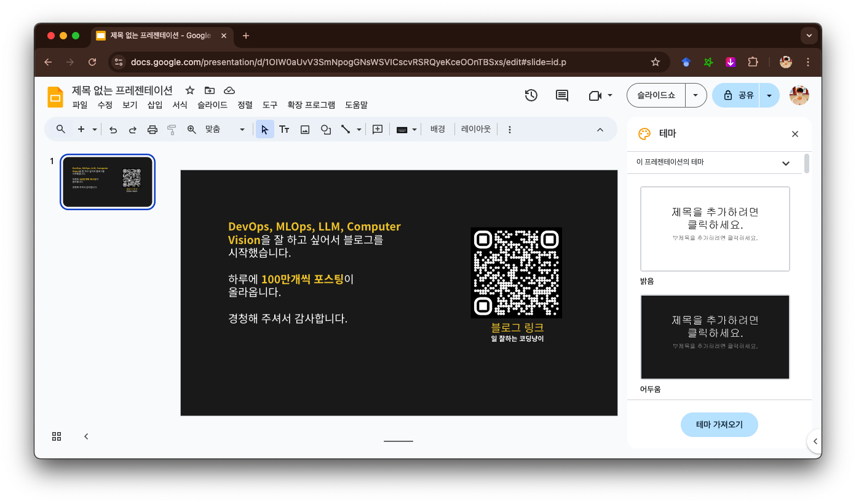Open the 보기 menu
Viewport: 856px width, 504px height.
pyautogui.click(x=130, y=105)
